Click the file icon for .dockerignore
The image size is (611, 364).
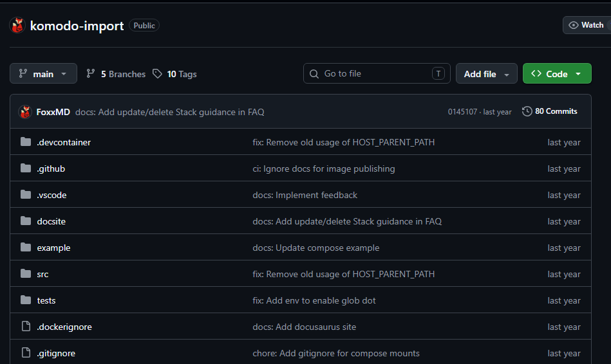tap(26, 326)
